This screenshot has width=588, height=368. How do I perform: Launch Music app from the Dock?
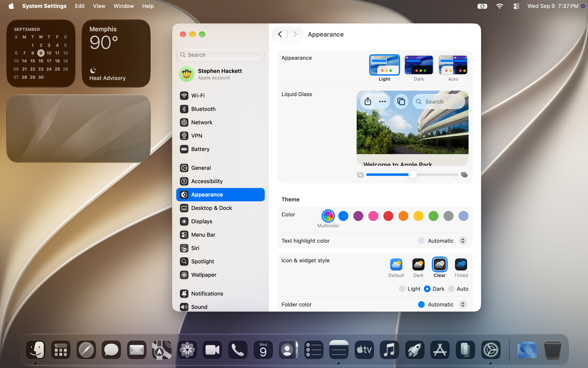click(x=389, y=350)
